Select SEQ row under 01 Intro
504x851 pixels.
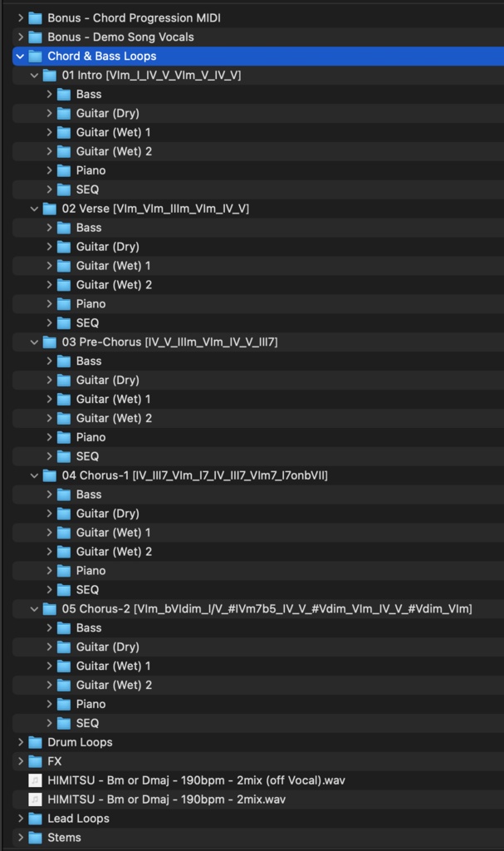tap(258, 189)
